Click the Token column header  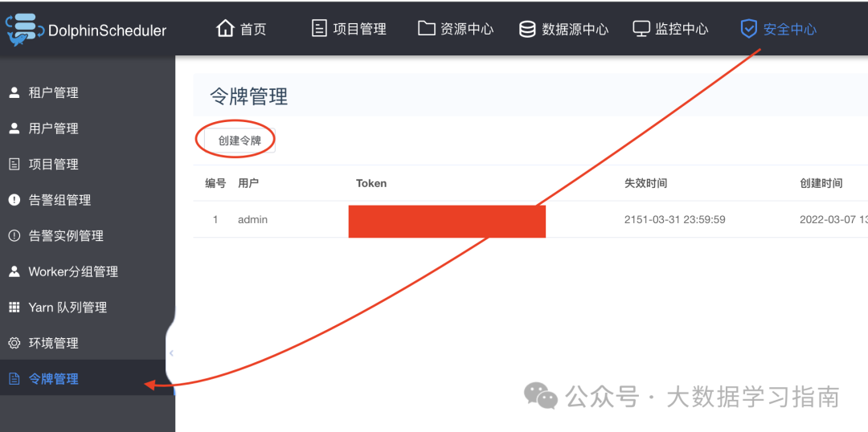tap(371, 183)
